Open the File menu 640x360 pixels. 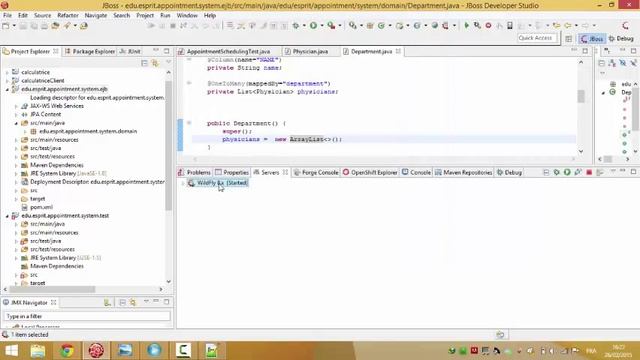point(7,15)
